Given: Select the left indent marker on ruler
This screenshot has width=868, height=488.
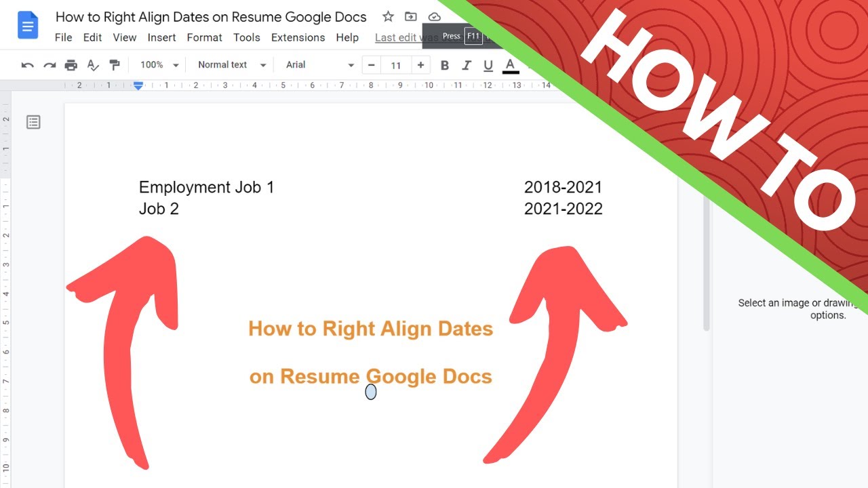Looking at the screenshot, I should tap(138, 85).
